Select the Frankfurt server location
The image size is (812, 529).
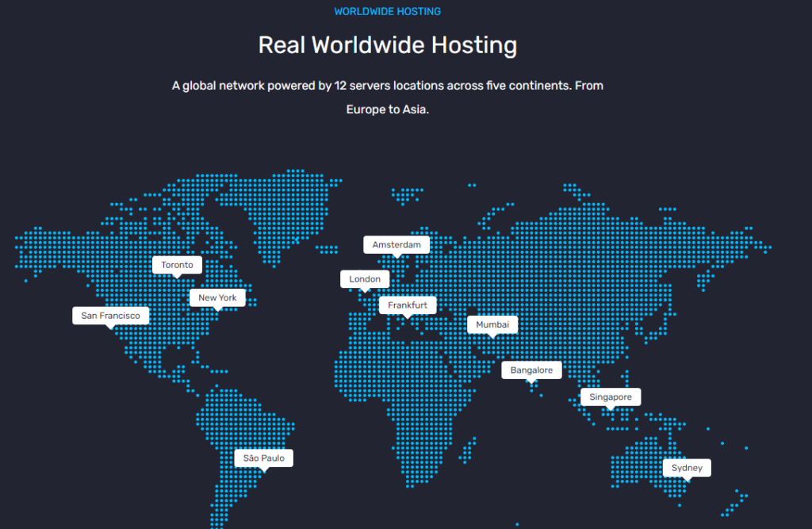pyautogui.click(x=408, y=305)
